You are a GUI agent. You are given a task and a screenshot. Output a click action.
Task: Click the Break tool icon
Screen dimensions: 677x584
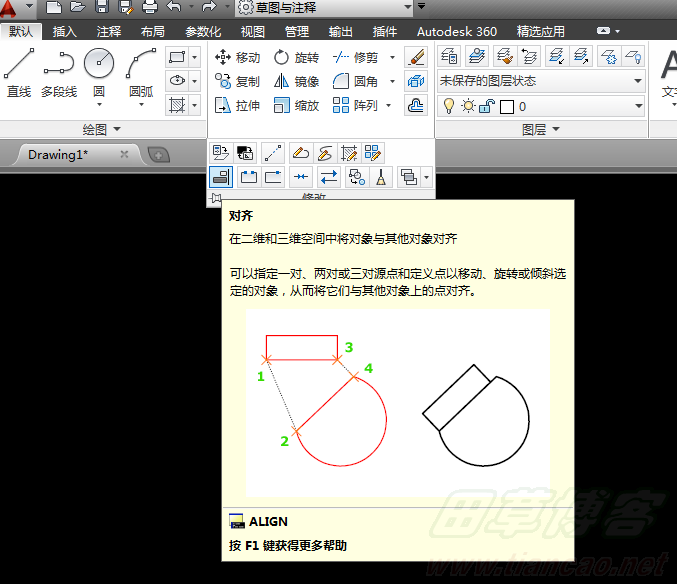pyautogui.click(x=249, y=177)
